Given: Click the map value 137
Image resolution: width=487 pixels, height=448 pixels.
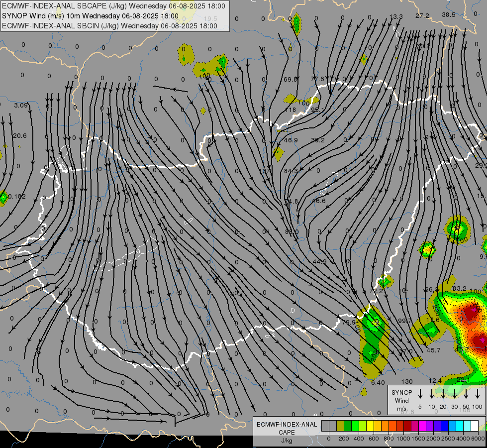Looking at the screenshot, I should [265, 171].
